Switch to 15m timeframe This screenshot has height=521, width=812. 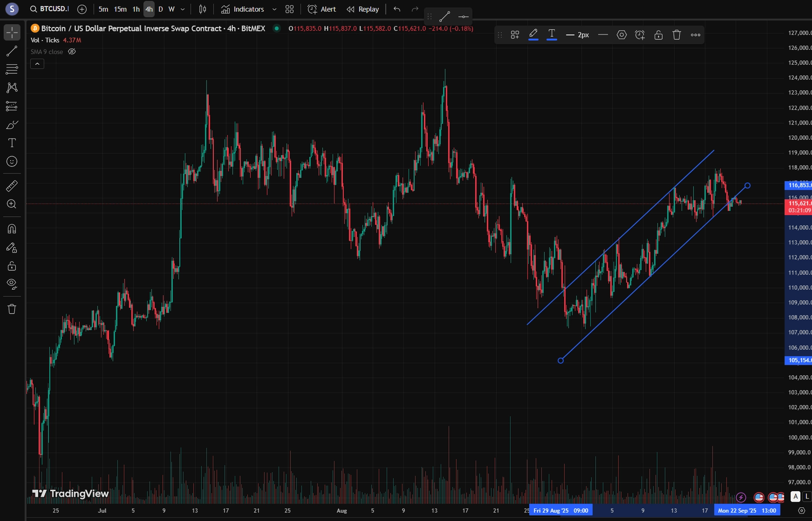click(x=120, y=9)
